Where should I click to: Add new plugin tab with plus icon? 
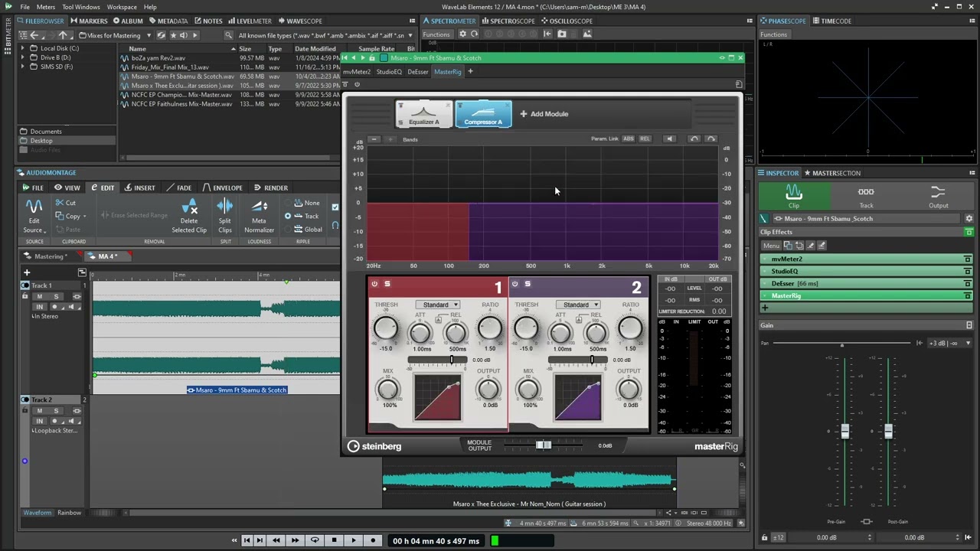[x=470, y=72]
